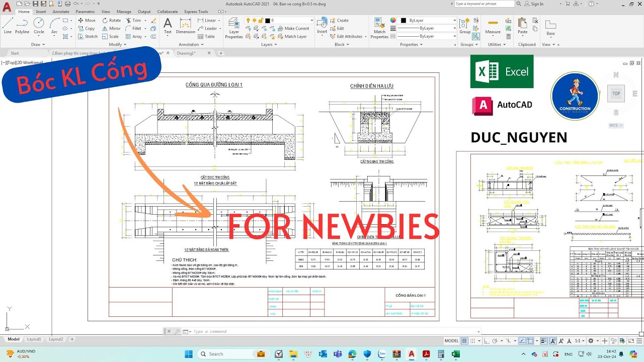Screen dimensions: 644x362
Task: Expand the Layers panel
Action: 269,45
